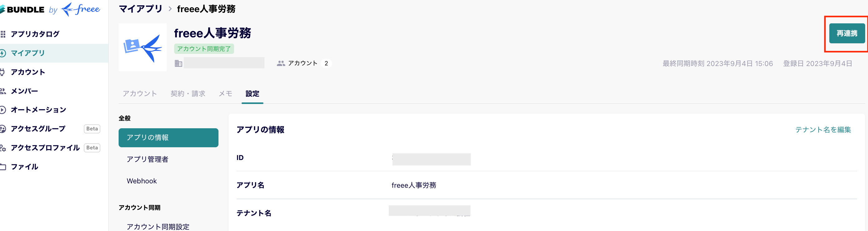Click マイアプリ in the breadcrumb
This screenshot has width=868, height=231.
point(140,9)
